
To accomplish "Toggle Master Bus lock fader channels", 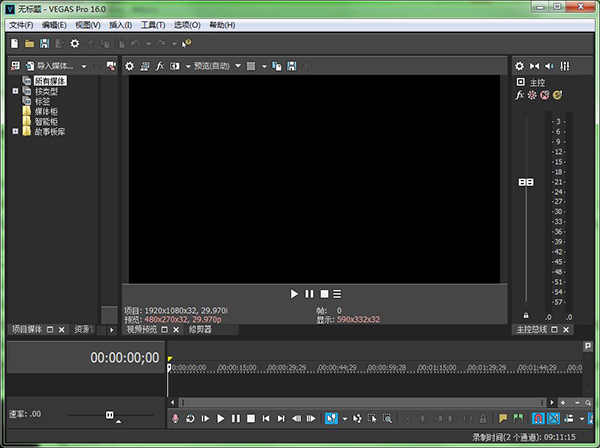I will (526, 316).
